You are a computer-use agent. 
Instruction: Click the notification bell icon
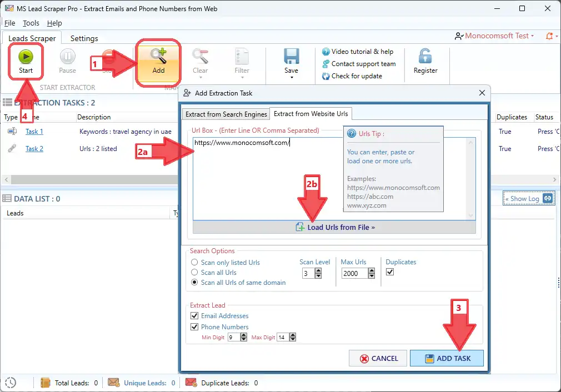pyautogui.click(x=549, y=36)
